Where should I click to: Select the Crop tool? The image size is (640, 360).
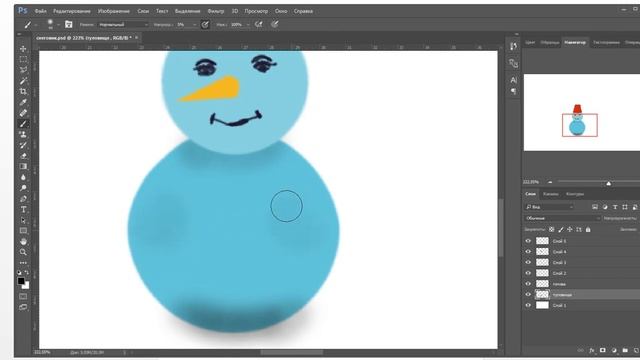[x=23, y=91]
